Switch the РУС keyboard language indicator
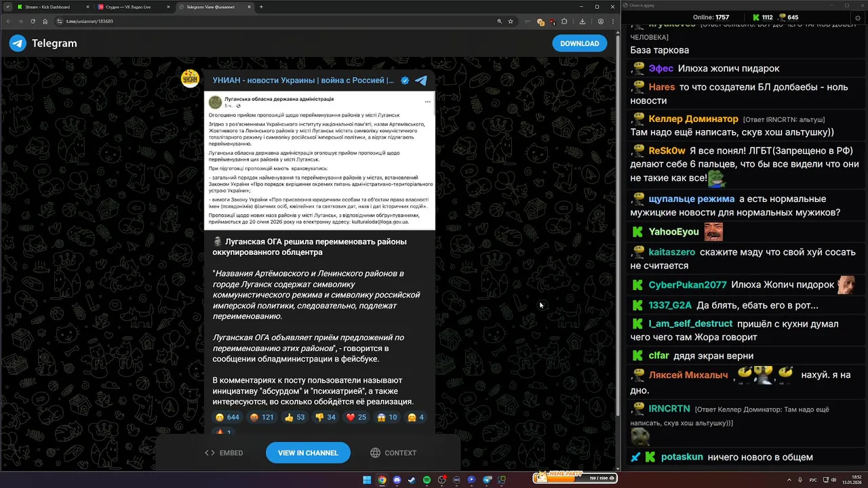Screen dimensions: 868x488 (813, 480)
